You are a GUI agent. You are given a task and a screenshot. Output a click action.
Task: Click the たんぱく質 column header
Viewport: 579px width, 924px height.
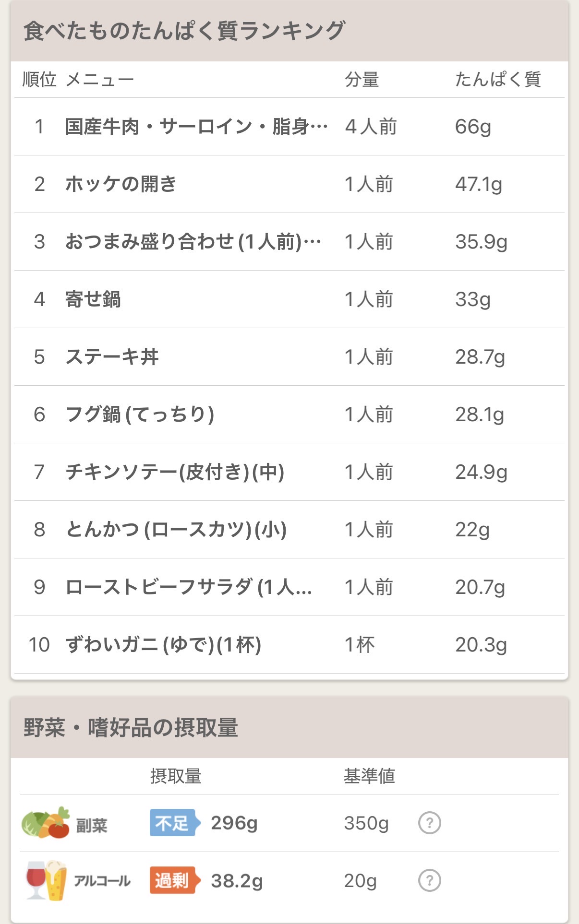coord(498,80)
